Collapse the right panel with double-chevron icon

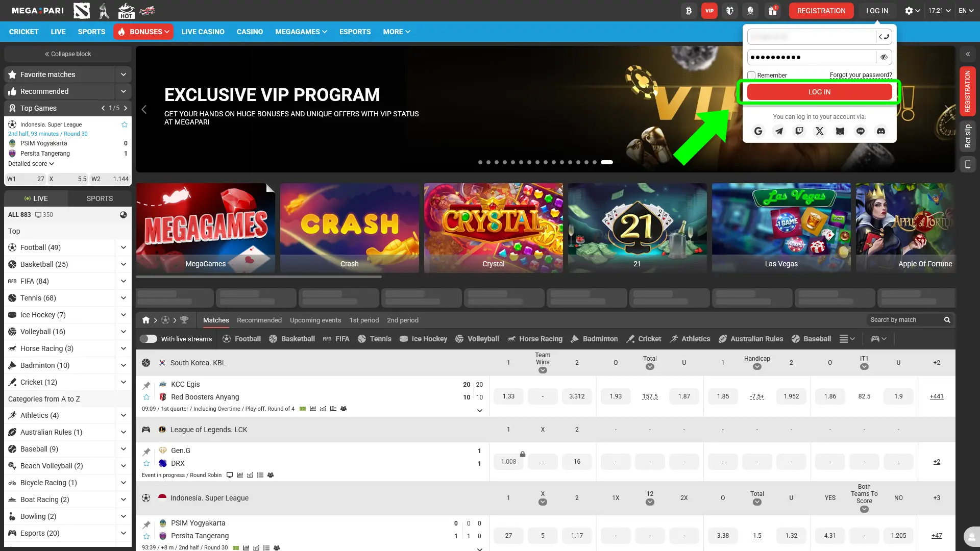[967, 54]
